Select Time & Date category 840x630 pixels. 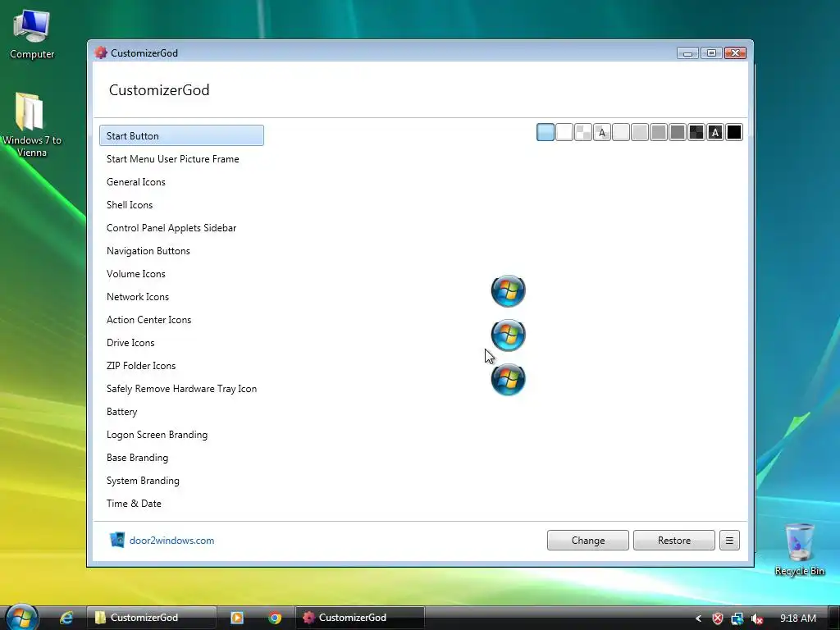[x=134, y=504]
